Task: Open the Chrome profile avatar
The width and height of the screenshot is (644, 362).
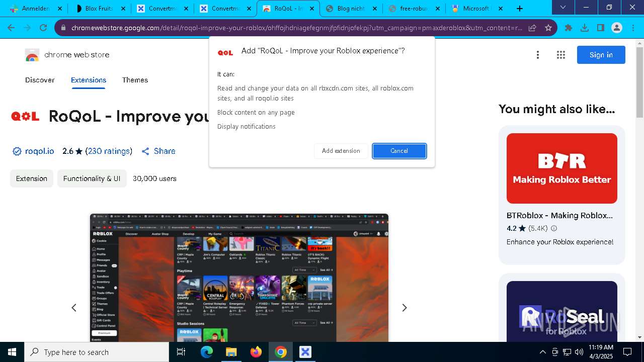Action: click(617, 28)
